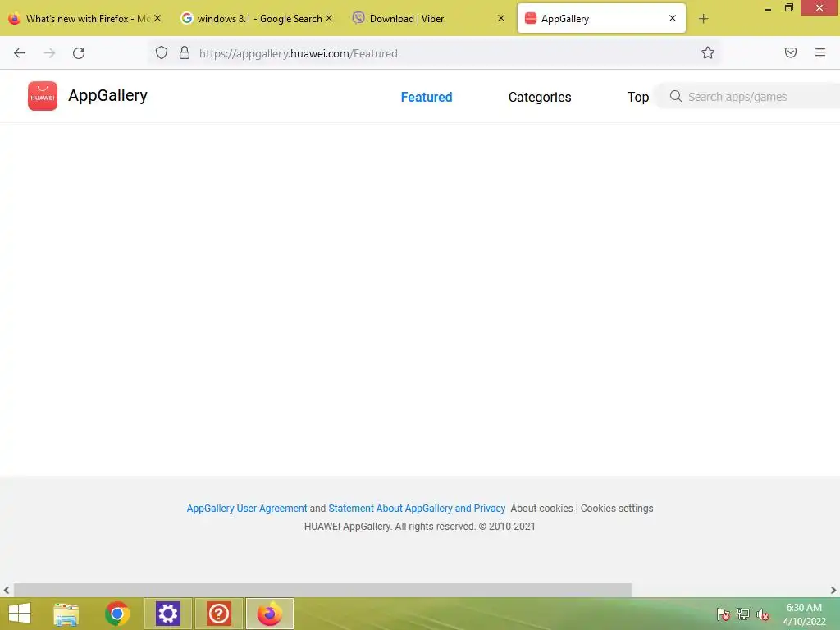Click the copyright notice text
The width and height of the screenshot is (840, 630).
[x=419, y=527]
